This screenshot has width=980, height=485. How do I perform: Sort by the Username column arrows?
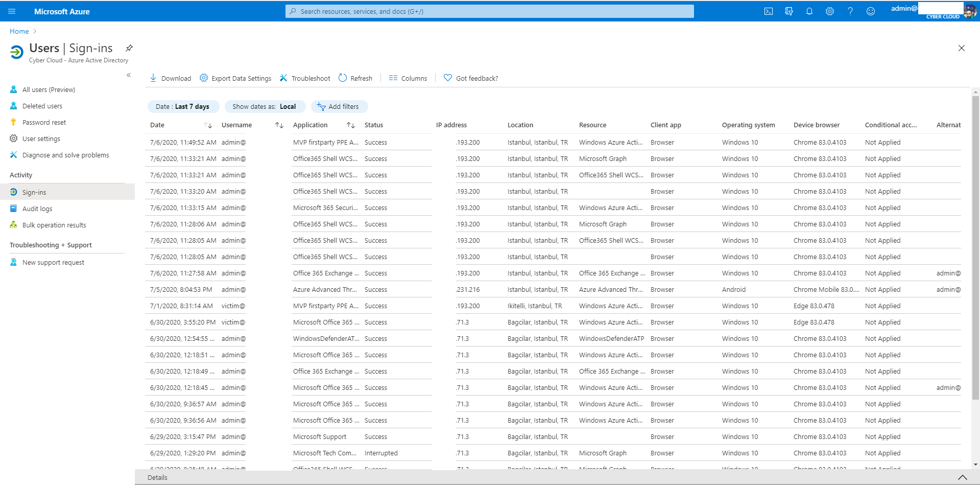pyautogui.click(x=279, y=125)
